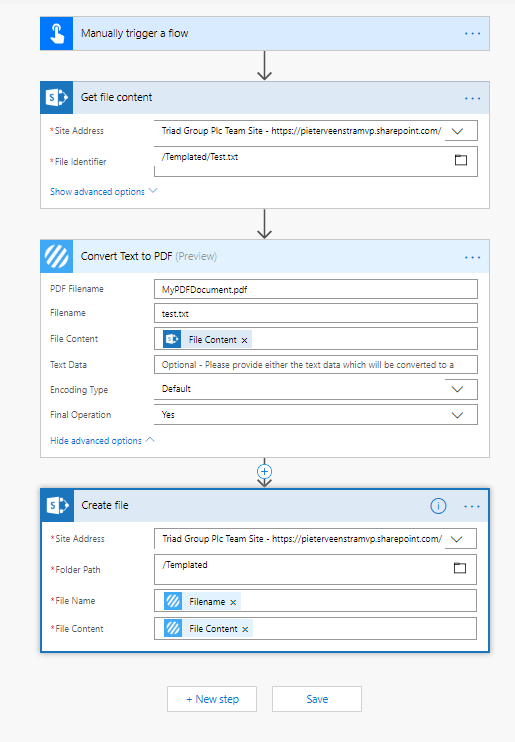This screenshot has width=515, height=742.
Task: Click the SharePoint icon on Create file
Action: tap(58, 505)
